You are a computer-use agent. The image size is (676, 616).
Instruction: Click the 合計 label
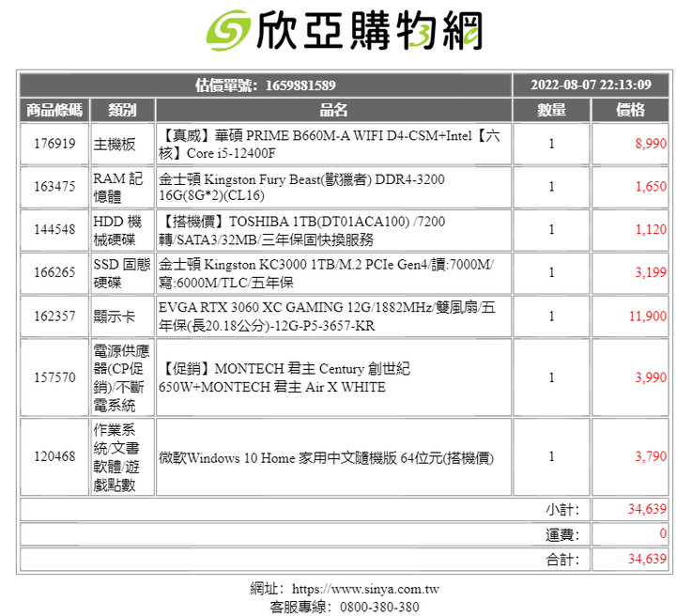562,560
